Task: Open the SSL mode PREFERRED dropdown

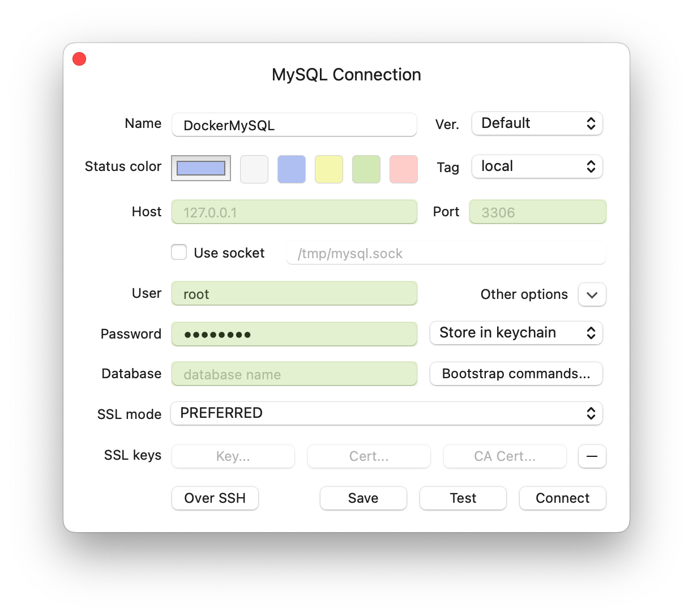Action: click(387, 413)
